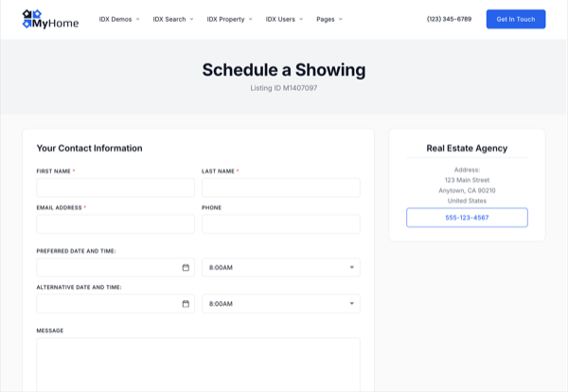The height and width of the screenshot is (392, 568).
Task: Click the First Name label
Action: coord(54,171)
